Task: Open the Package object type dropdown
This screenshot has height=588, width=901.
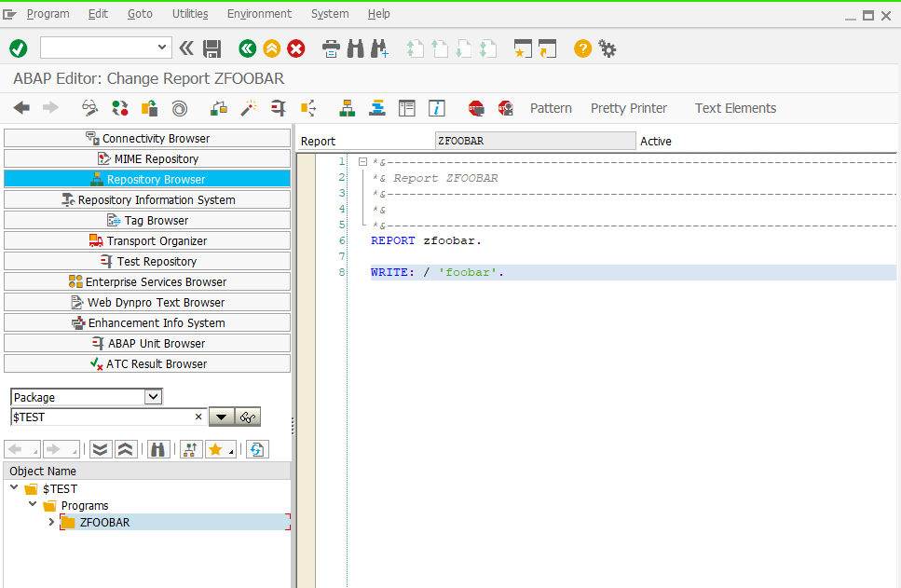Action: coord(153,397)
